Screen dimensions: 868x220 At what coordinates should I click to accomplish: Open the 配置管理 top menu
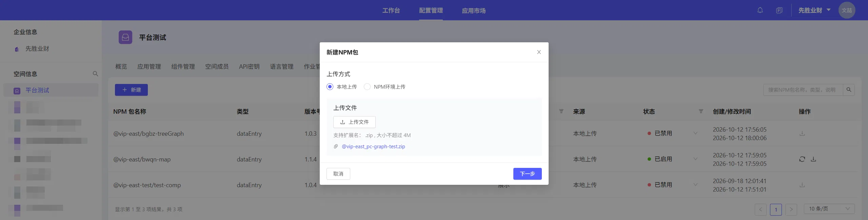pyautogui.click(x=431, y=10)
